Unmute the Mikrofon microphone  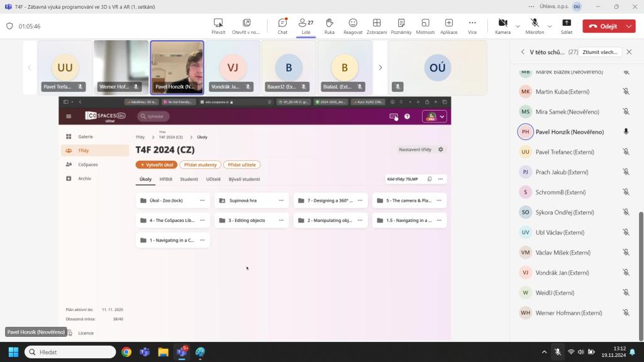tap(535, 26)
